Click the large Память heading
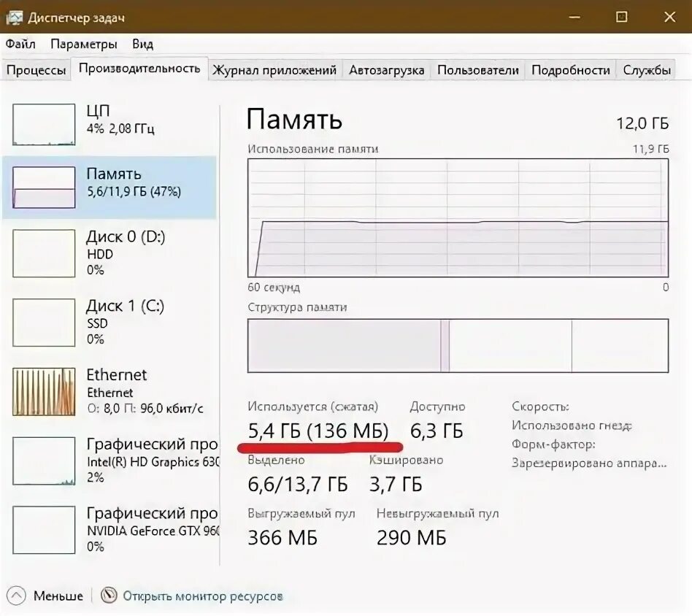The height and width of the screenshot is (616, 692). click(294, 120)
